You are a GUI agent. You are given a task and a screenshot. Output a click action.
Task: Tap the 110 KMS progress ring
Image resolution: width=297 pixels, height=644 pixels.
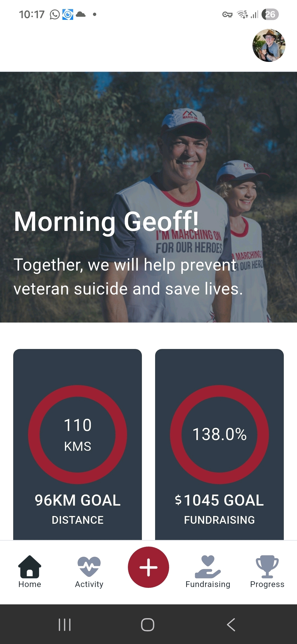78,435
